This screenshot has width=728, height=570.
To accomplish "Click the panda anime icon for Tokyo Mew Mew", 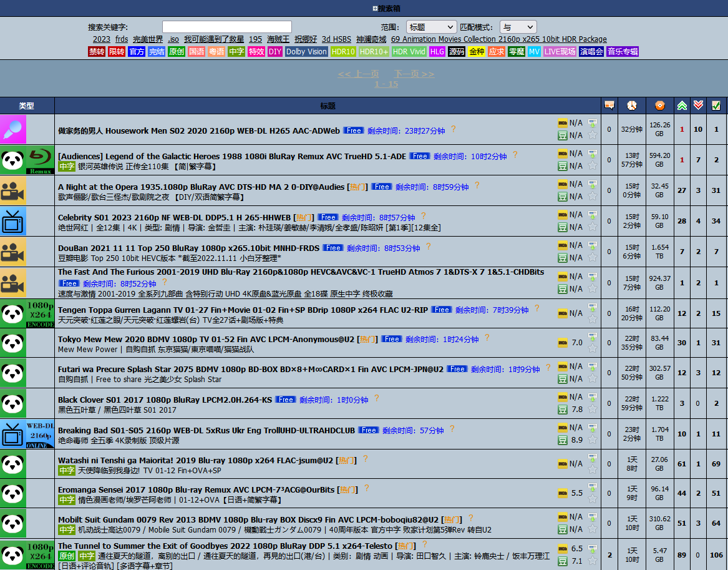I will pos(13,343).
